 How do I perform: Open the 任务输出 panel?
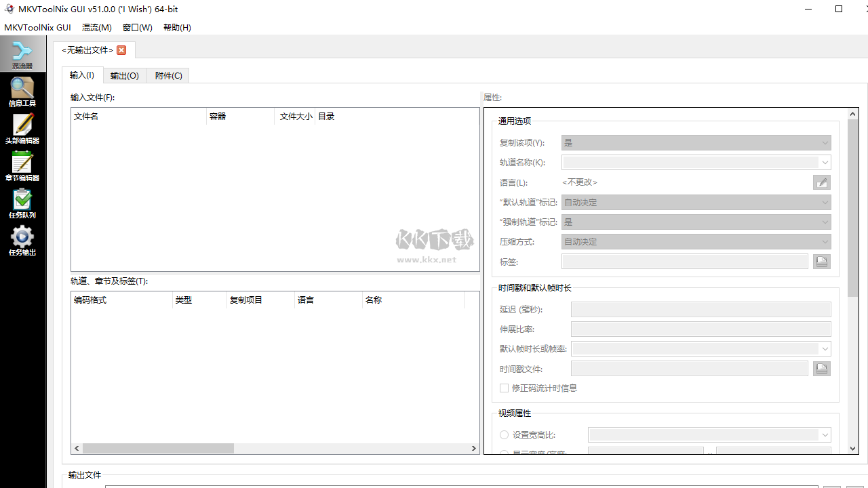[x=22, y=242]
